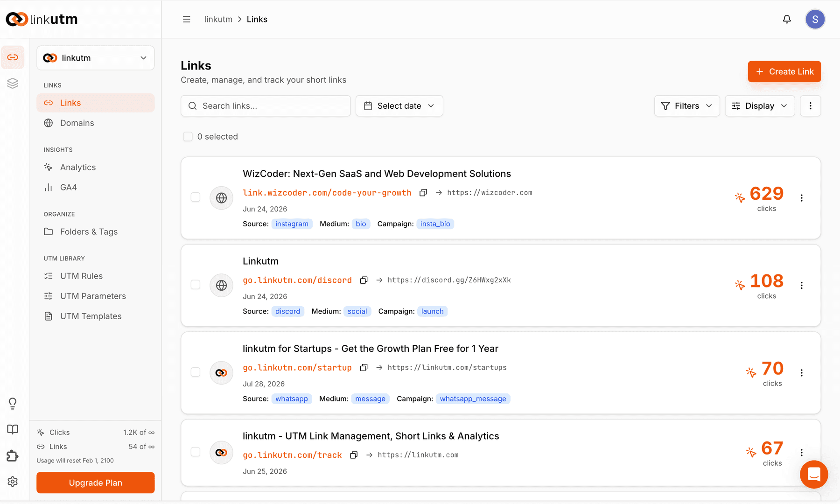Screen dimensions: 840x504
Task: Open notifications bell
Action: pos(787,19)
